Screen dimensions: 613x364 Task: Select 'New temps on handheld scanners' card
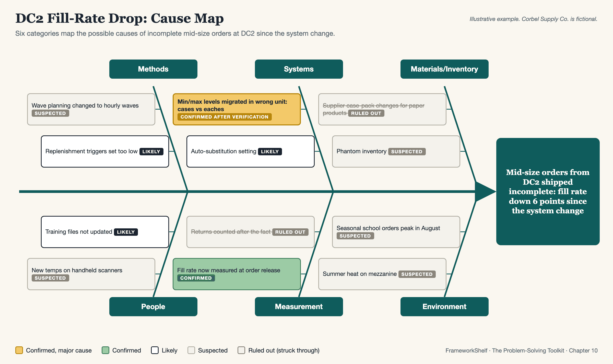(x=91, y=274)
